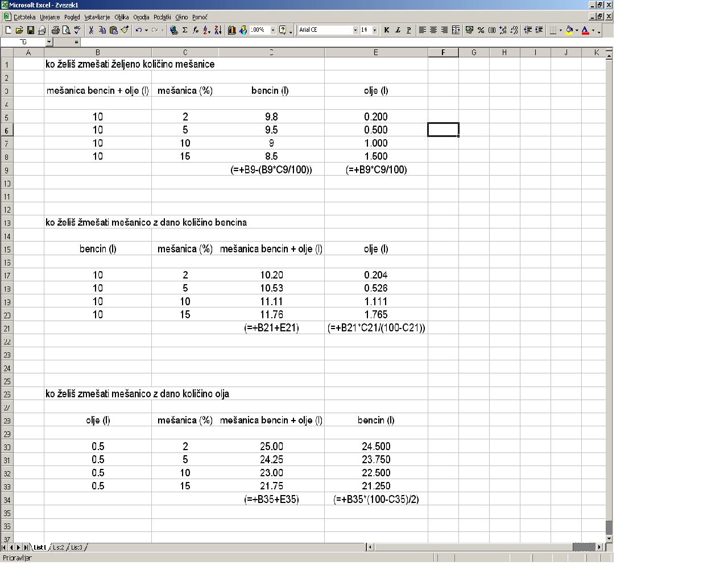
Task: Click the Open file folder icon
Action: 19,30
